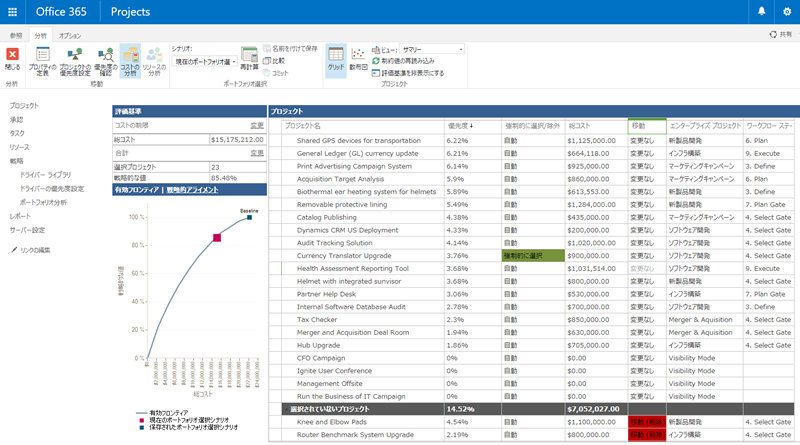Go to プロジェクト in left navigation

click(x=24, y=106)
